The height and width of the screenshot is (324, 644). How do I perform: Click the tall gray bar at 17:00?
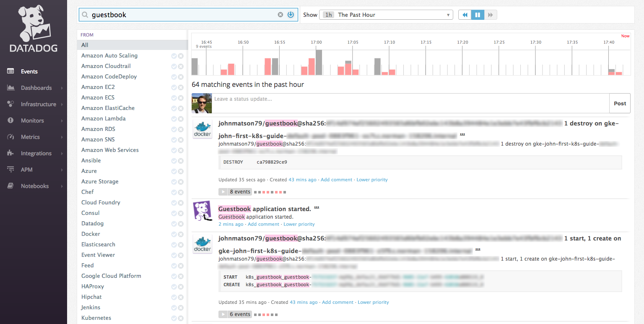click(319, 63)
